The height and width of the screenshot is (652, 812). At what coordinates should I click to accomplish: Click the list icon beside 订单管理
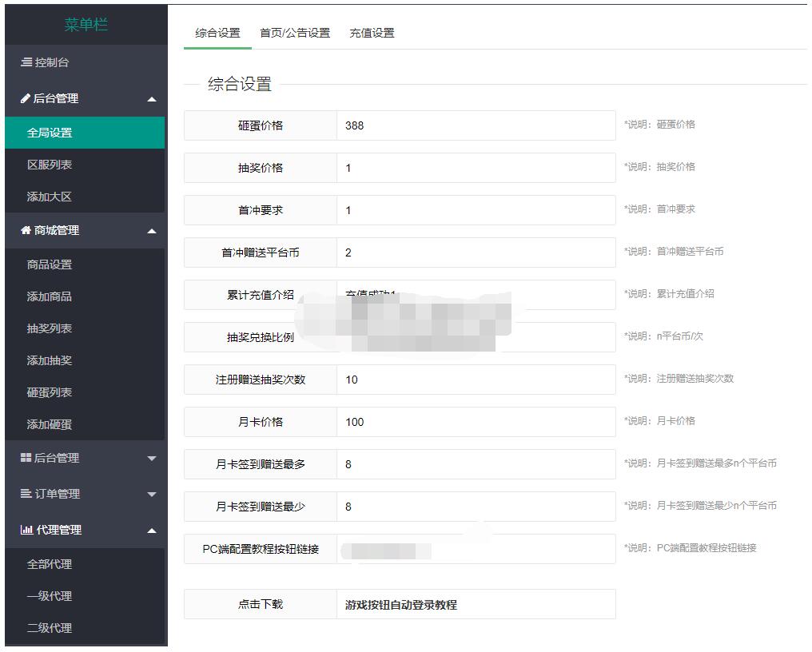tap(26, 494)
